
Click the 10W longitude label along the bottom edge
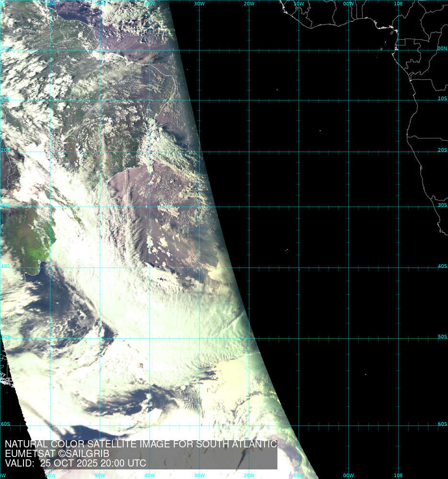point(299,476)
